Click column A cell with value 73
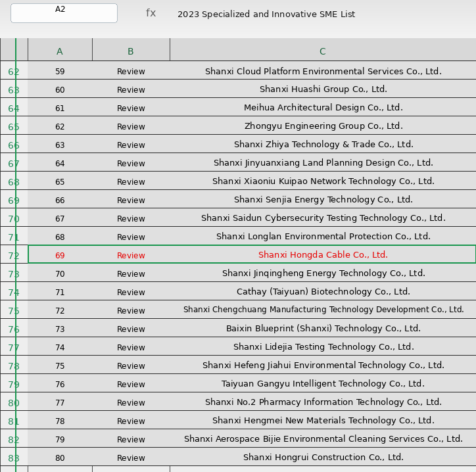 (x=60, y=329)
